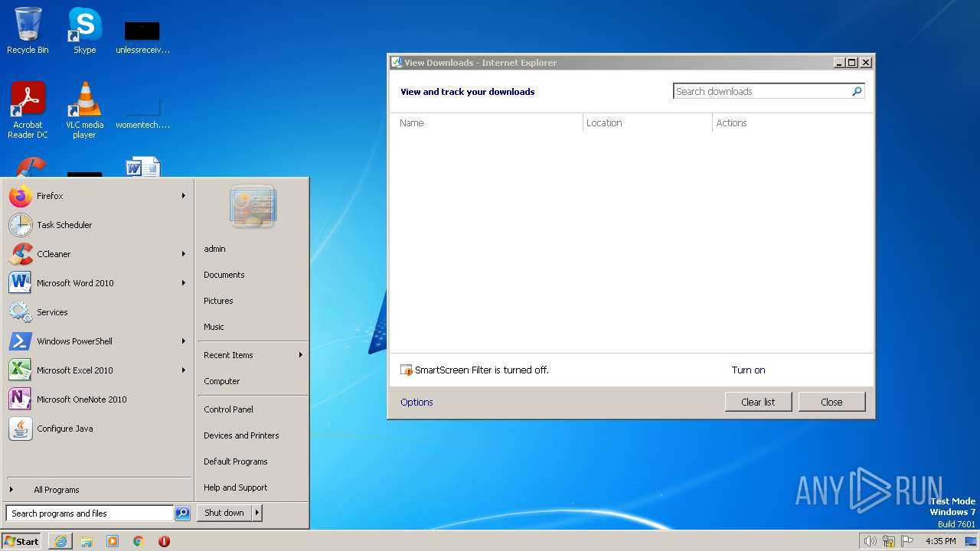Click the Search downloads field
Viewport: 980px width, 551px height.
(763, 91)
